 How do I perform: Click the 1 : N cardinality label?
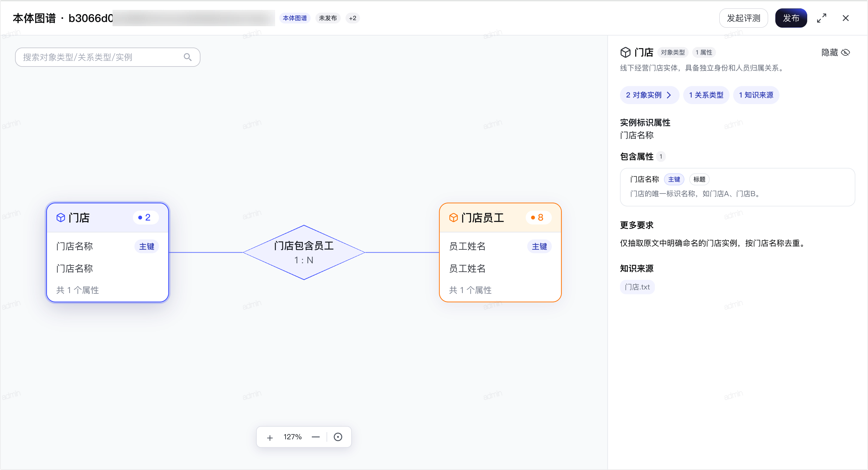coord(304,261)
